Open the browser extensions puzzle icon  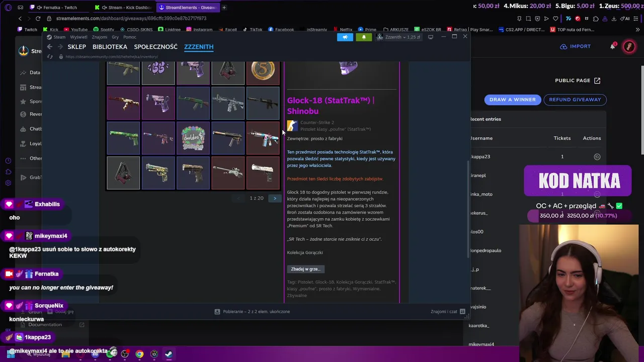[596, 19]
